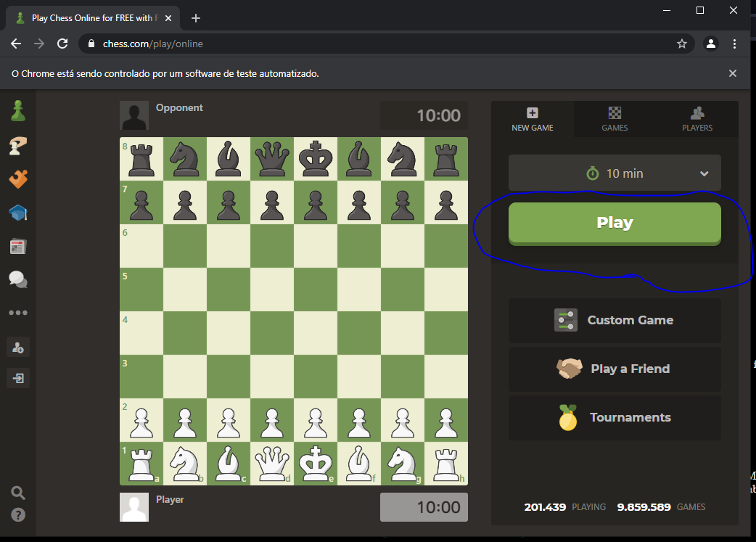Open the Social chat bubbles icon
This screenshot has width=756, height=542.
pyautogui.click(x=18, y=279)
